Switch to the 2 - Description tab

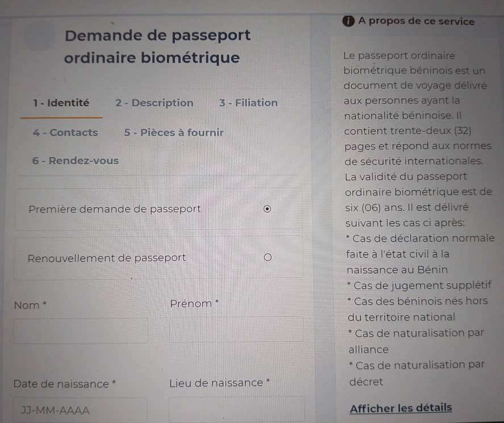[155, 103]
